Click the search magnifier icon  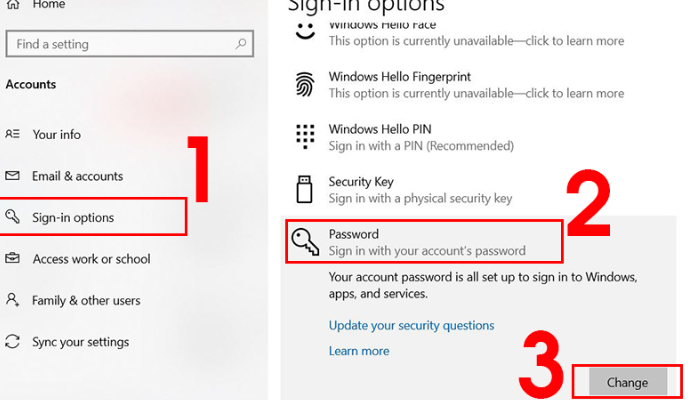[x=240, y=44]
